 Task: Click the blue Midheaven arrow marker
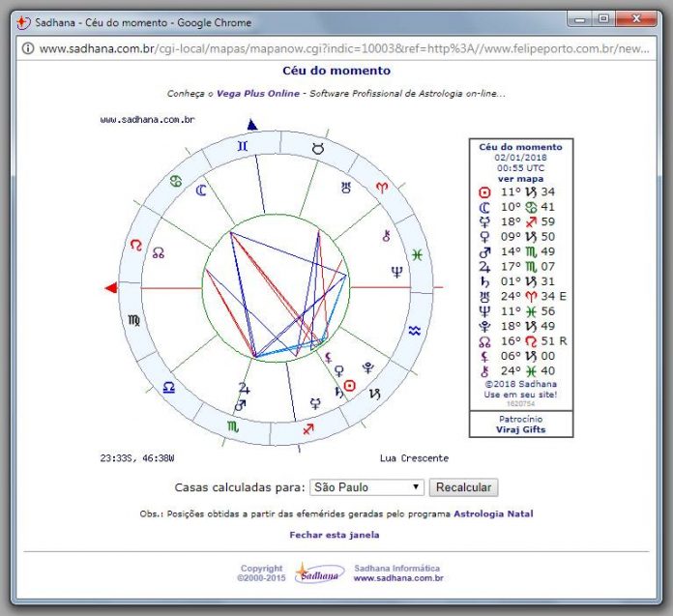(x=252, y=125)
